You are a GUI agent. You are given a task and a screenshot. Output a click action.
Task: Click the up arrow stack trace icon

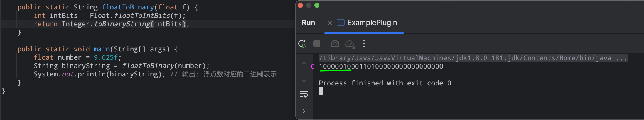(304, 65)
